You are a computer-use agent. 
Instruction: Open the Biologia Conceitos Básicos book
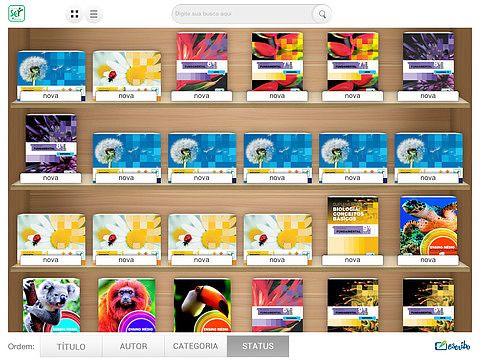pyautogui.click(x=353, y=226)
